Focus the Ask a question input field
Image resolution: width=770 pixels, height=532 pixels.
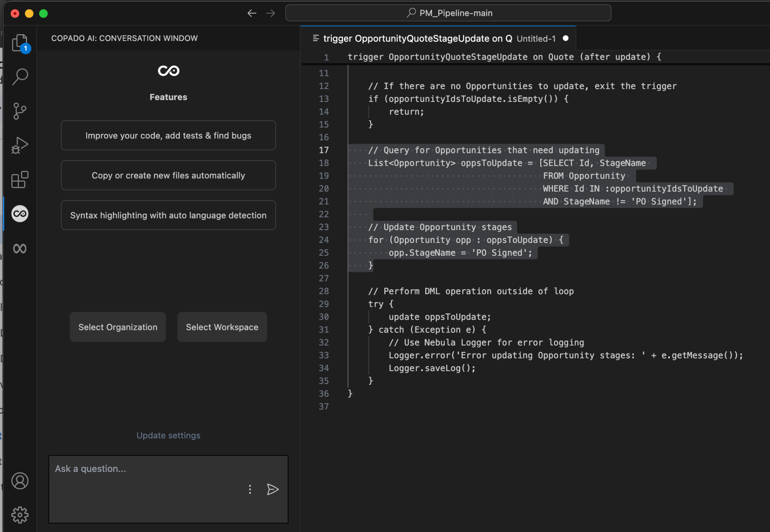pos(168,489)
